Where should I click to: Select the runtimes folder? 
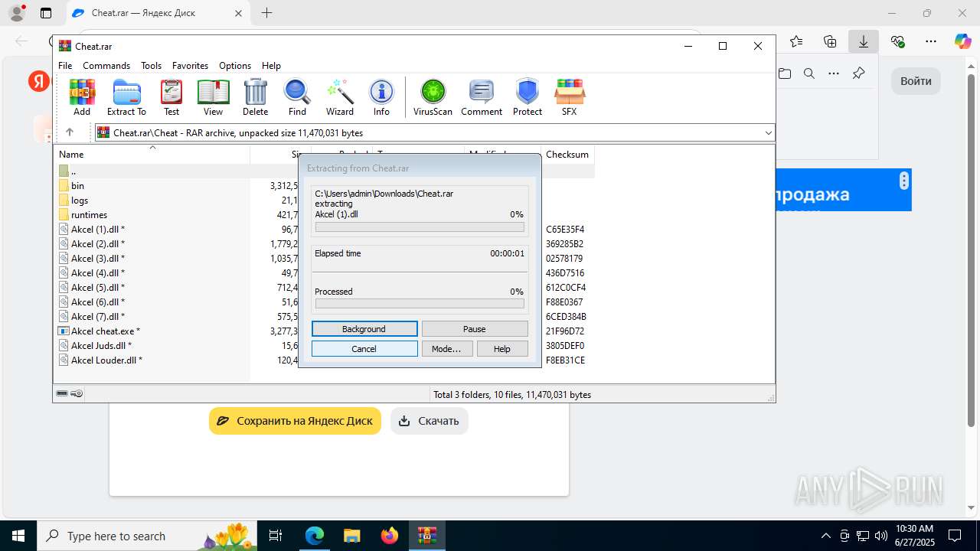coord(89,215)
